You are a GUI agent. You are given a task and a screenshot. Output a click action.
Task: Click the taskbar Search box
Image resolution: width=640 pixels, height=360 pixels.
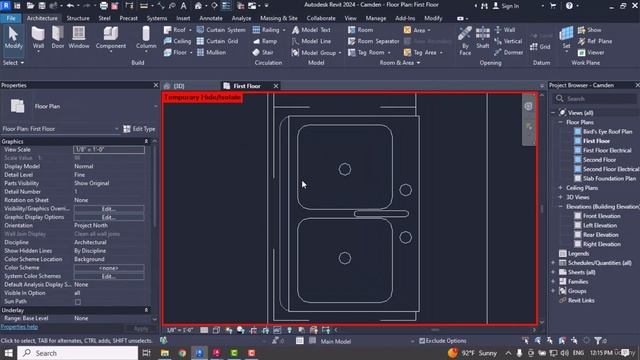pyautogui.click(x=78, y=353)
